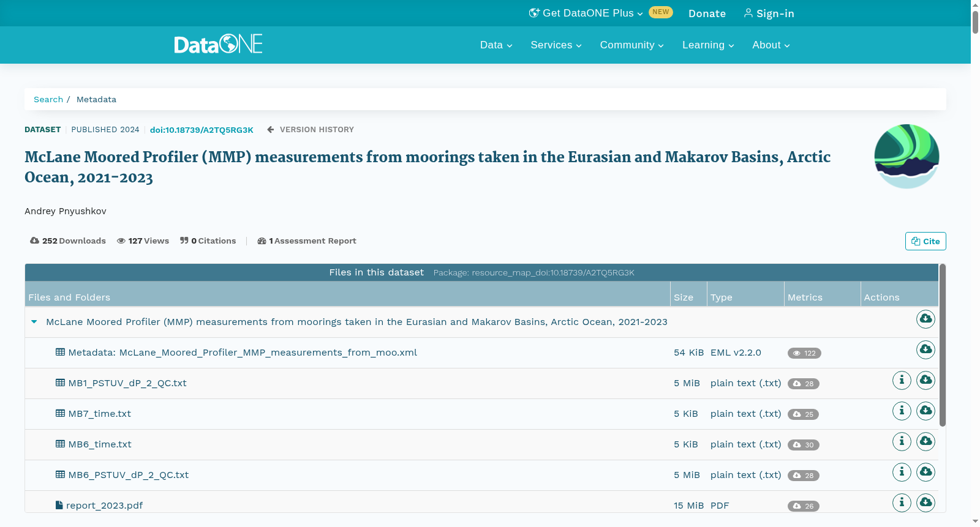Select the MB1_PSTUV_dP_2_QC.txt file name
980x527 pixels.
tap(127, 383)
